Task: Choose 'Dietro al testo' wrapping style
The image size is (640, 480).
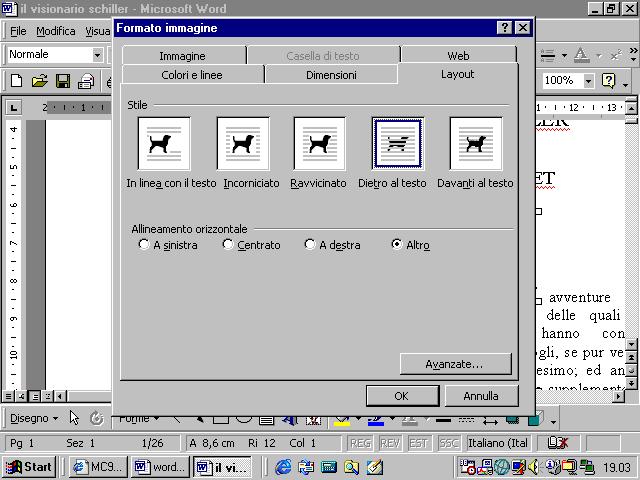Action: [398, 144]
